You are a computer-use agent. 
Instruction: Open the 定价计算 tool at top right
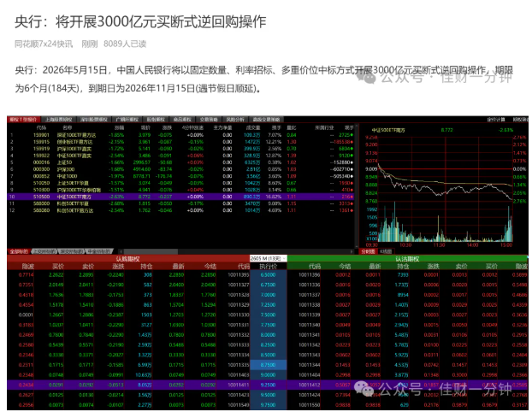(x=496, y=120)
